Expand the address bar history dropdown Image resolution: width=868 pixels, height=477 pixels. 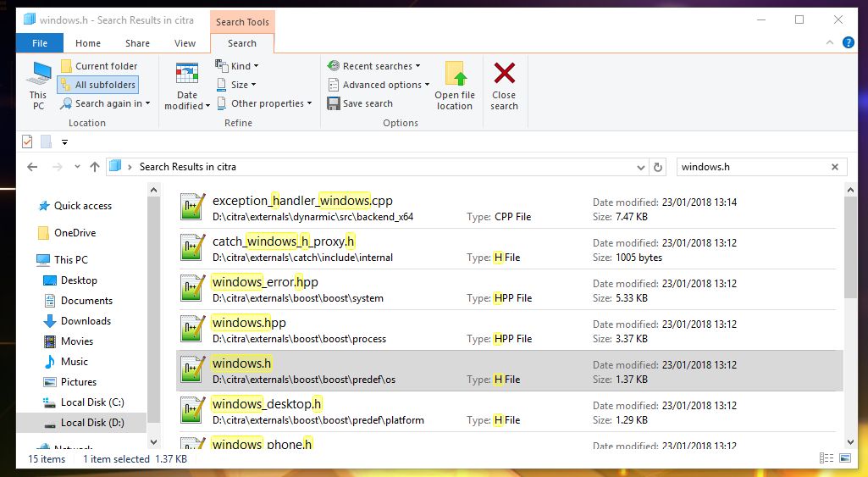640,167
